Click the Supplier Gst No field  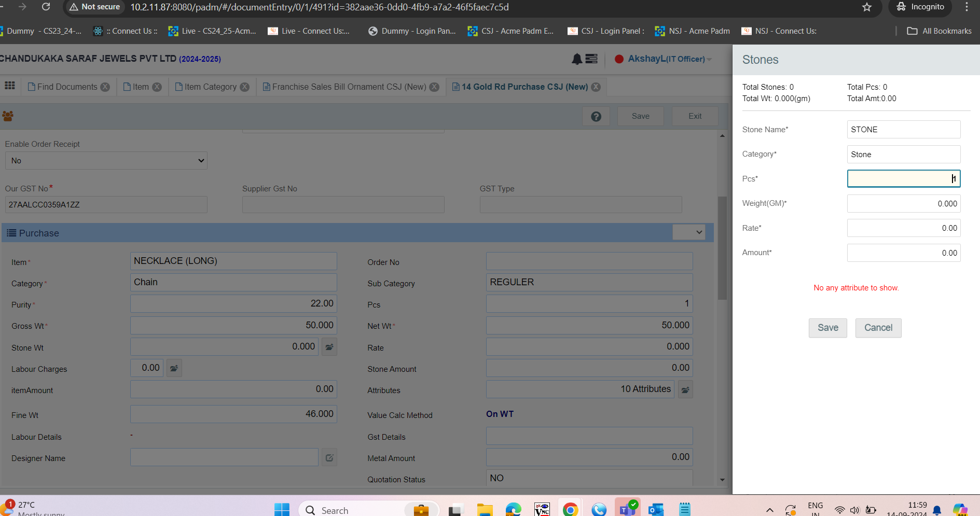coord(343,204)
